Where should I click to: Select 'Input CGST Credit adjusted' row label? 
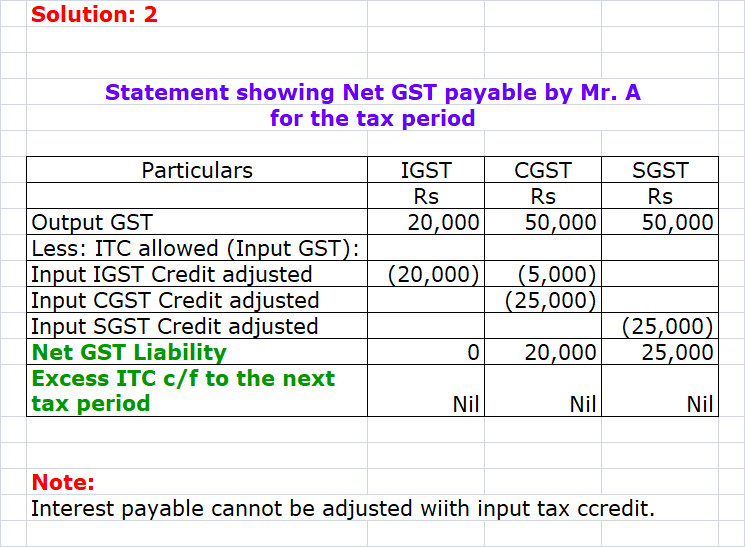pyautogui.click(x=197, y=300)
